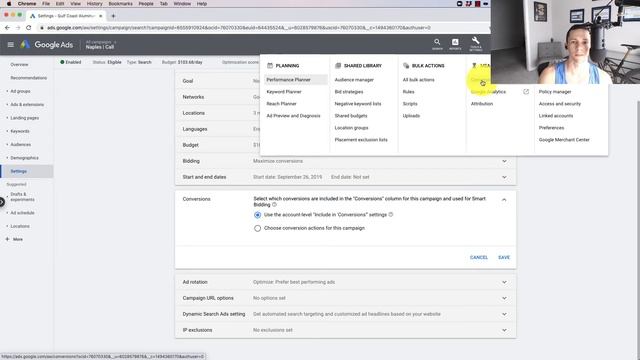Viewport: 640px width, 360px height.
Task: Open Recommendations in sidebar
Action: [x=29, y=78]
